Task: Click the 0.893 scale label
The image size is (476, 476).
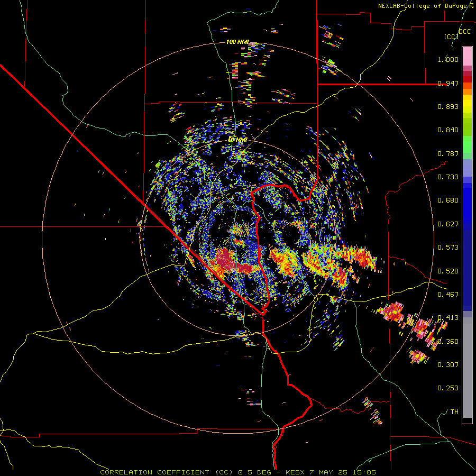Action: [448, 106]
